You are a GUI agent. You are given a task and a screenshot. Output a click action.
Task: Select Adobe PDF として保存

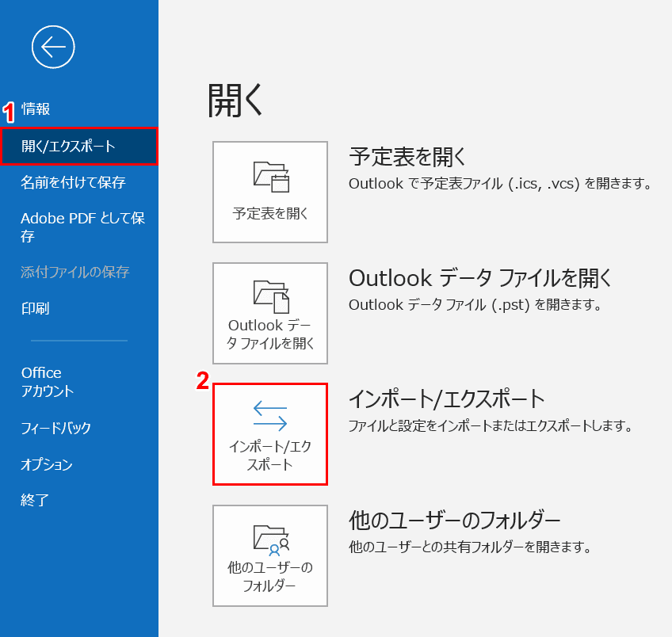(x=82, y=227)
